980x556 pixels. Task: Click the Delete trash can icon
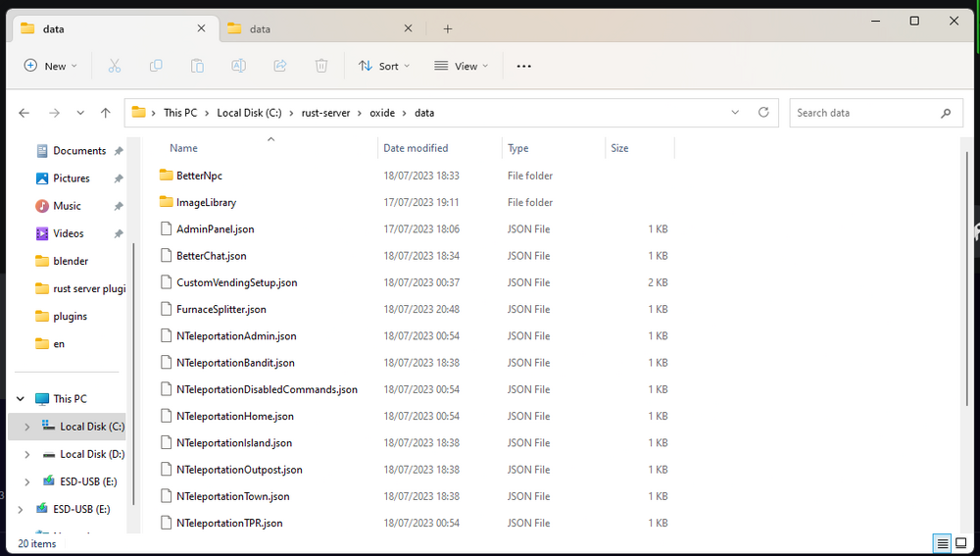point(320,66)
